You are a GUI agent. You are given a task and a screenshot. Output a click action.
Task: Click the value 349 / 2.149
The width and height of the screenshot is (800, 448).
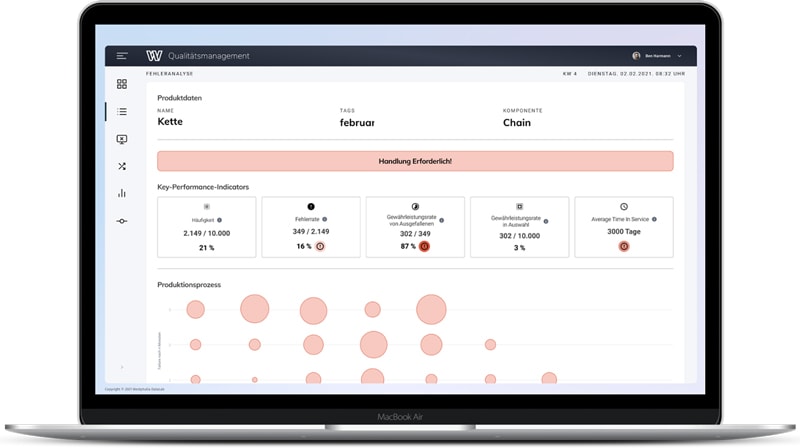point(311,232)
